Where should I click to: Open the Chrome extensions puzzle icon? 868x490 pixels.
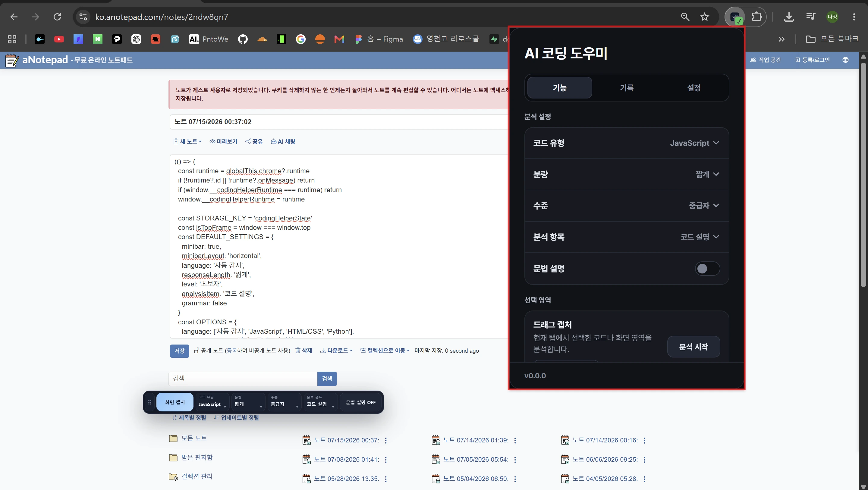(756, 17)
